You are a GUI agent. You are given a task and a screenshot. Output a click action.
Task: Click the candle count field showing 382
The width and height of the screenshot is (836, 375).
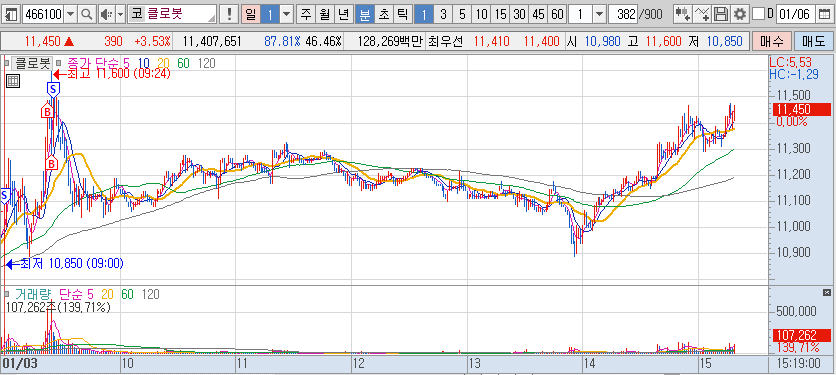coord(623,14)
